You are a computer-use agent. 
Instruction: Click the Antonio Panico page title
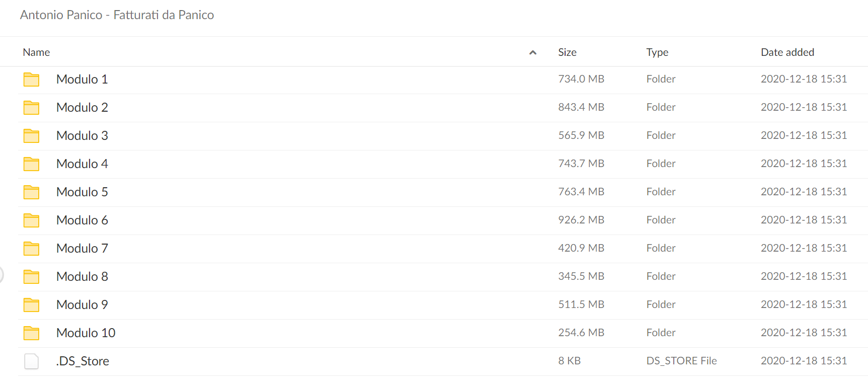click(117, 15)
